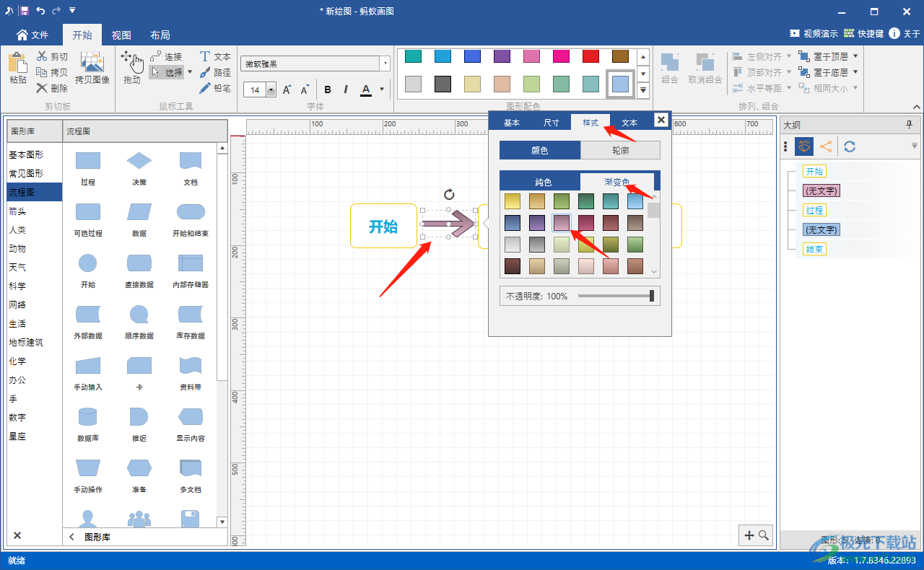Image resolution: width=924 pixels, height=570 pixels.
Task: Close the style popup panel
Action: pos(661,120)
